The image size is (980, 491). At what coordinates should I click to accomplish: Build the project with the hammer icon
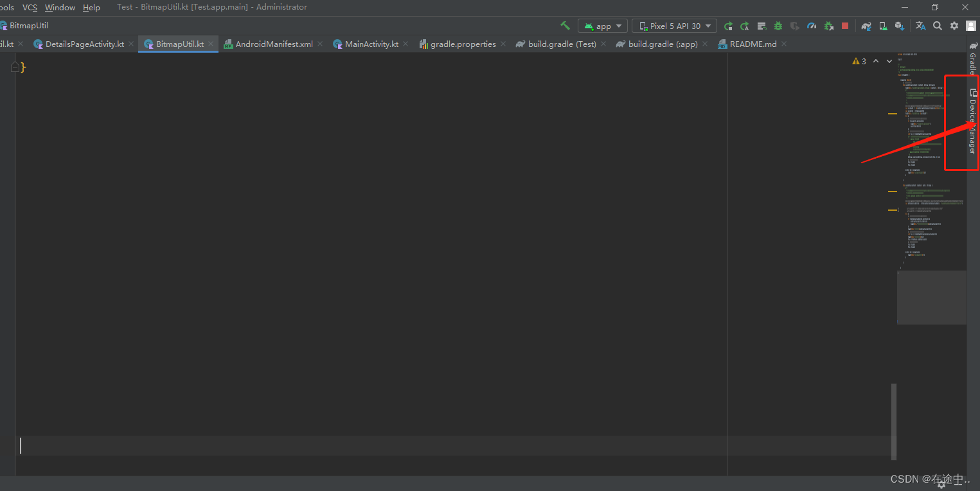(x=565, y=26)
